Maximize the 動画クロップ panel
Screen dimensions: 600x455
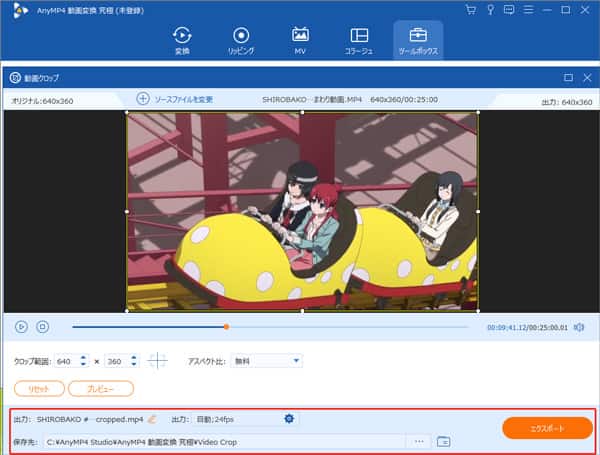568,78
